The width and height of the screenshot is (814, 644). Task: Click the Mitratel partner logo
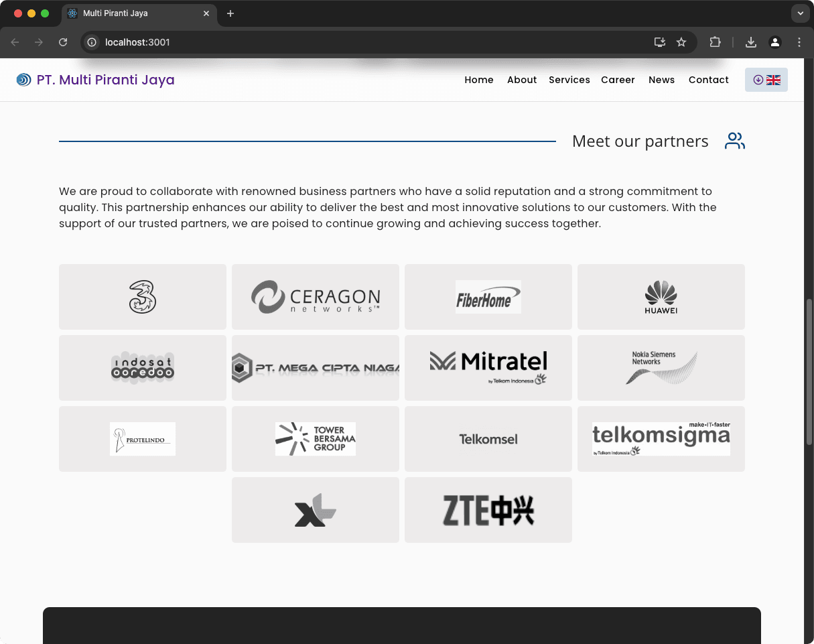pyautogui.click(x=488, y=368)
